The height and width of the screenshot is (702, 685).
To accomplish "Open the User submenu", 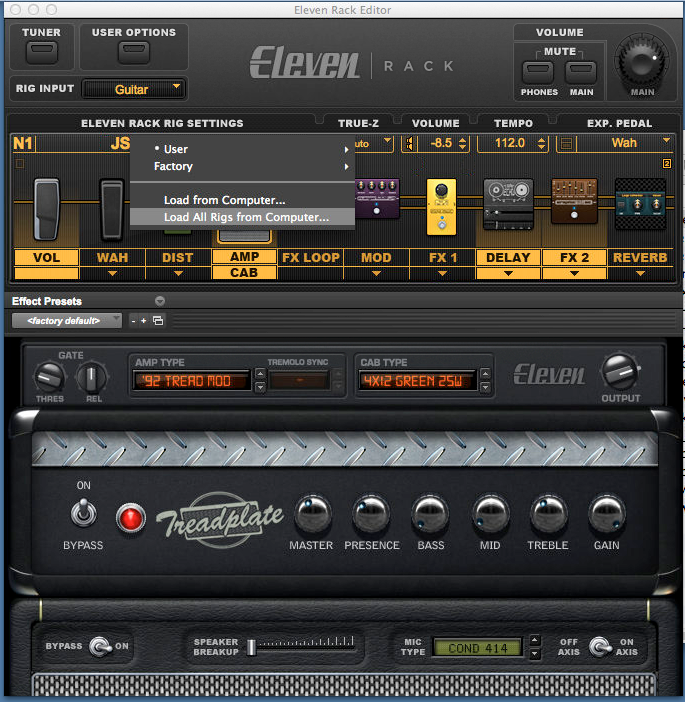I will [x=242, y=149].
